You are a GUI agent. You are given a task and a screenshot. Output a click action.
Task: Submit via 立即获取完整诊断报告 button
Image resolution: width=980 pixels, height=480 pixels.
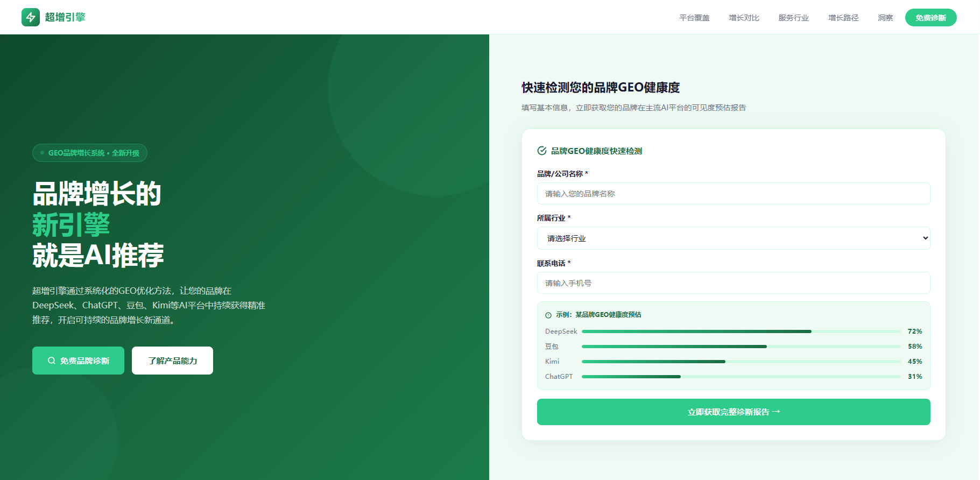coord(734,412)
